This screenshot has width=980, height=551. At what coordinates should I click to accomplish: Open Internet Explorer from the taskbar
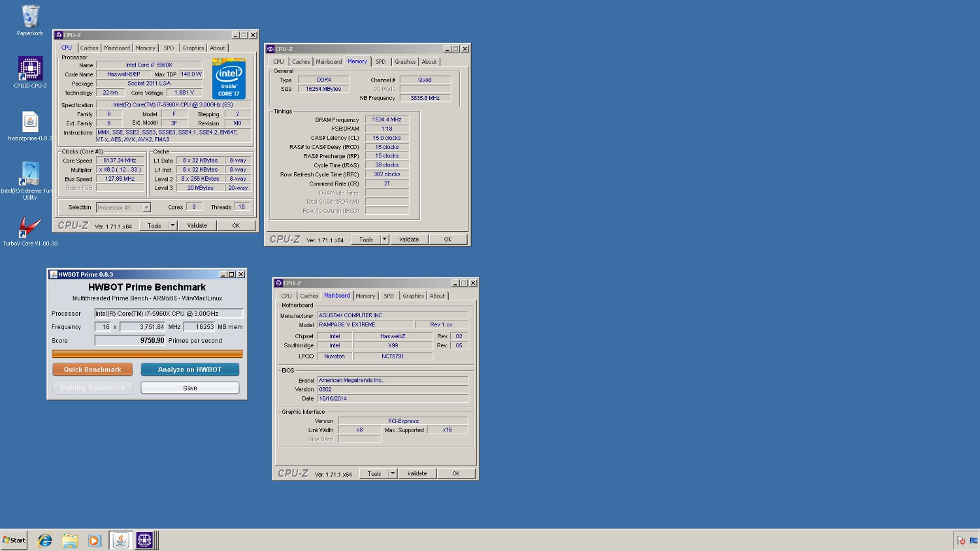(44, 541)
